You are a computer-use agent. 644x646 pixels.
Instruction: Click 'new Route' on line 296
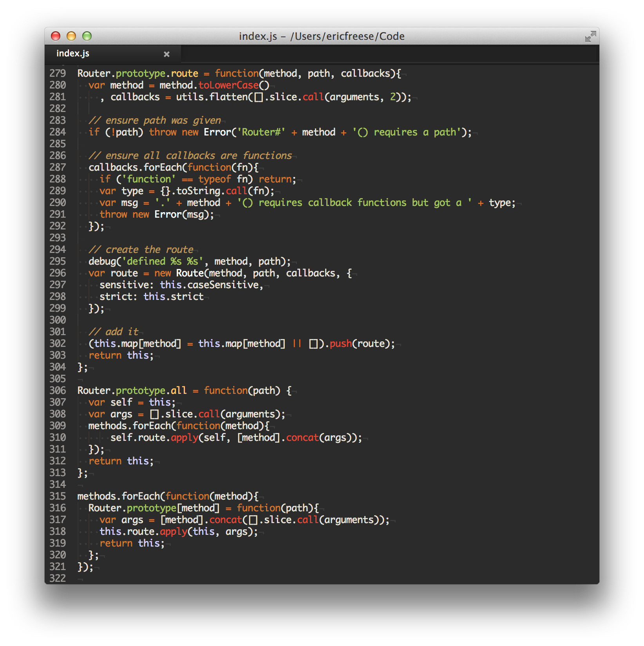[179, 273]
